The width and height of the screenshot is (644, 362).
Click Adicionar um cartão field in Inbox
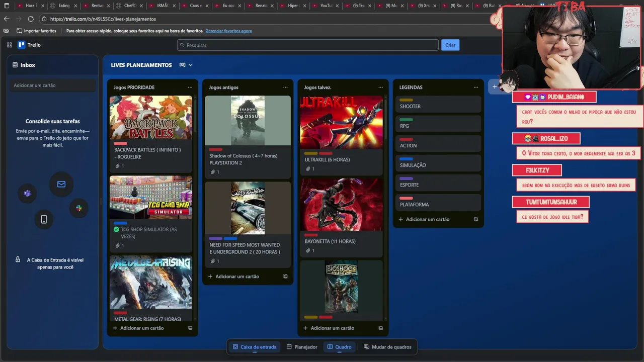(x=53, y=85)
